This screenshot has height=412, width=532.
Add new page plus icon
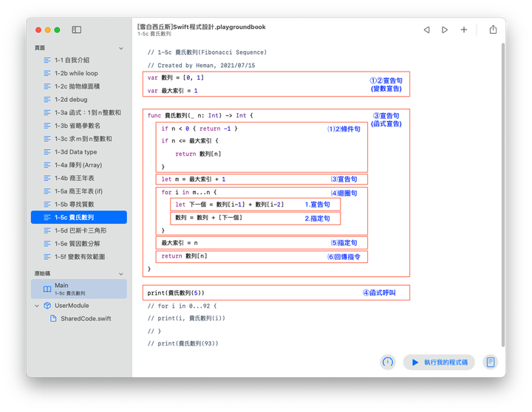[x=463, y=30]
